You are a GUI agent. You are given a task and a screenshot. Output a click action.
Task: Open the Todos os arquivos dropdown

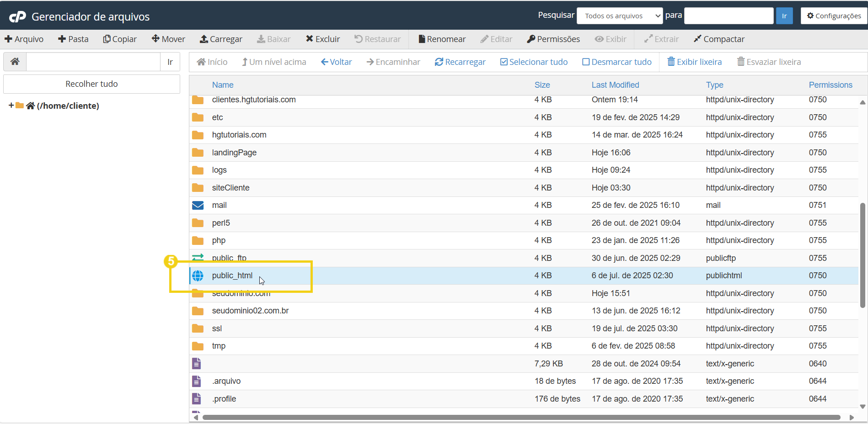(620, 16)
